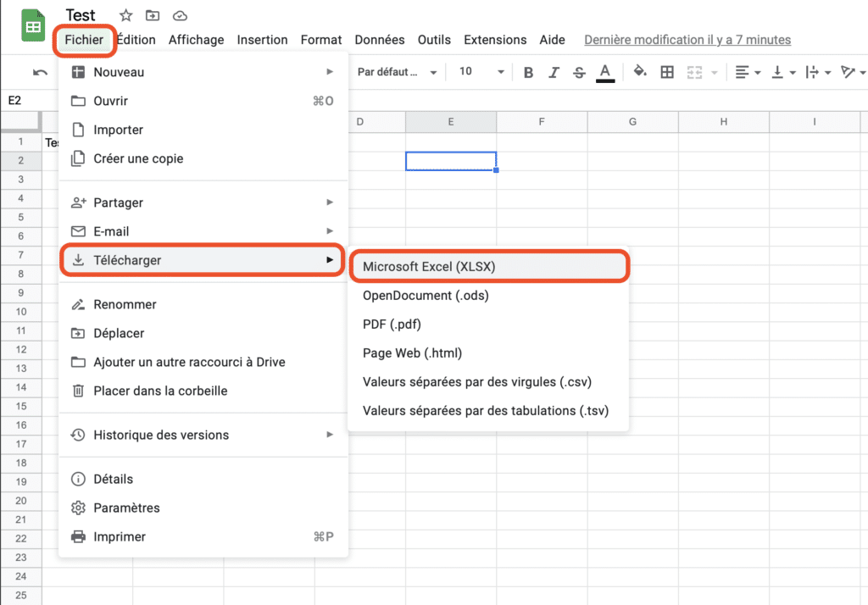868x605 pixels.
Task: Open the font family dropdown 'Par défaut'
Action: 397,72
